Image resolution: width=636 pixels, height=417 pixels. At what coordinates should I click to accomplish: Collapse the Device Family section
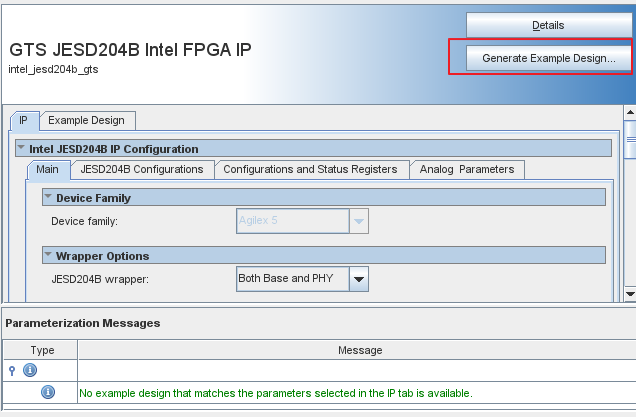tap(48, 197)
